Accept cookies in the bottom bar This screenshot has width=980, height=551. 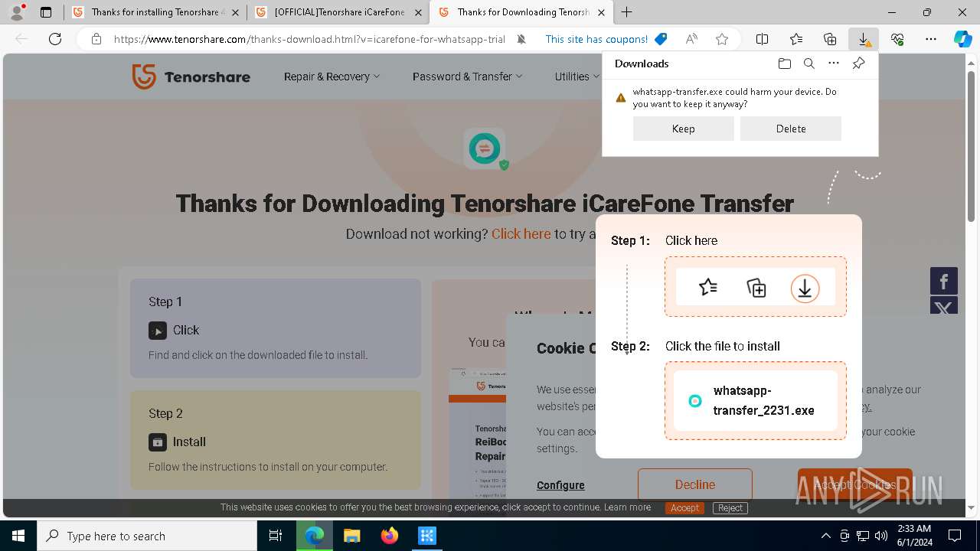coord(684,508)
